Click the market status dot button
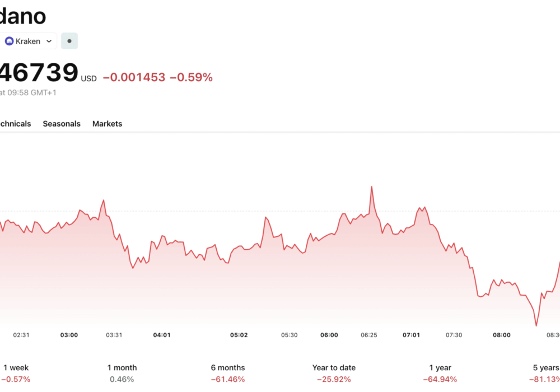560x392 pixels. 69,41
